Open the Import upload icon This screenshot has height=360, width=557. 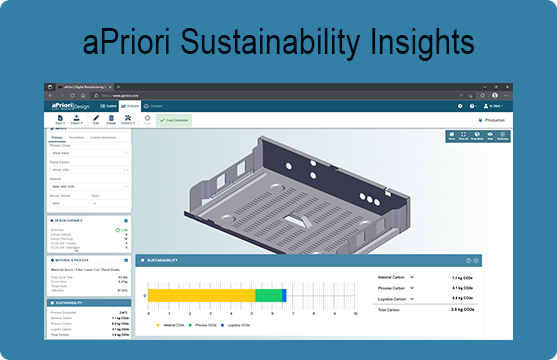[76, 119]
